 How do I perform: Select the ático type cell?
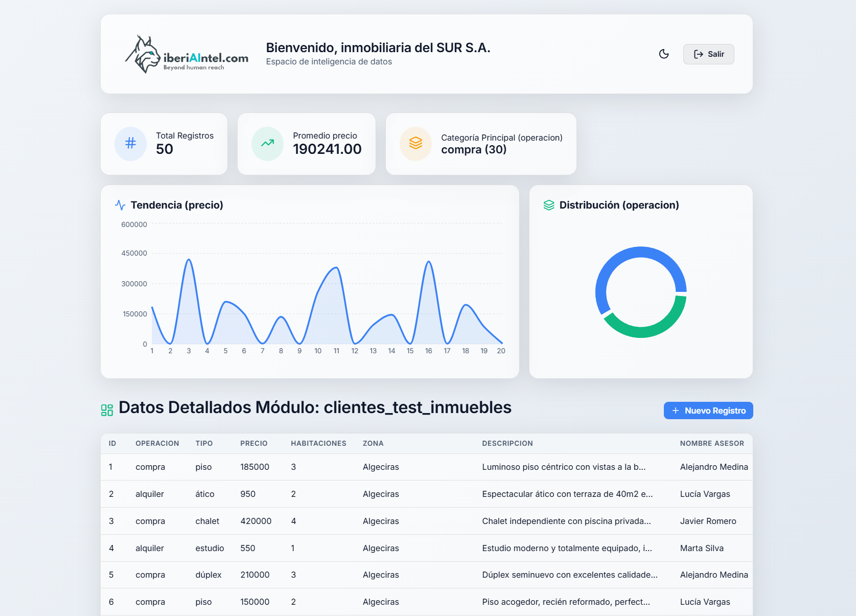click(x=205, y=494)
